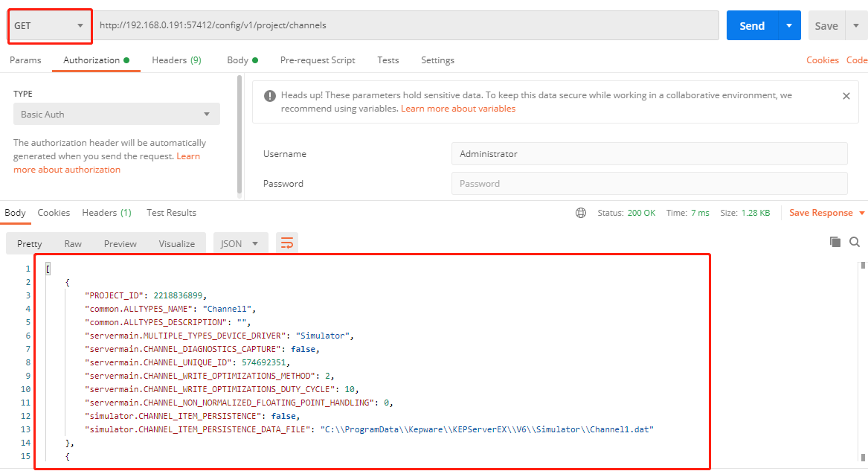Toggle the line wrap icon
This screenshot has width=868, height=471.
[287, 243]
